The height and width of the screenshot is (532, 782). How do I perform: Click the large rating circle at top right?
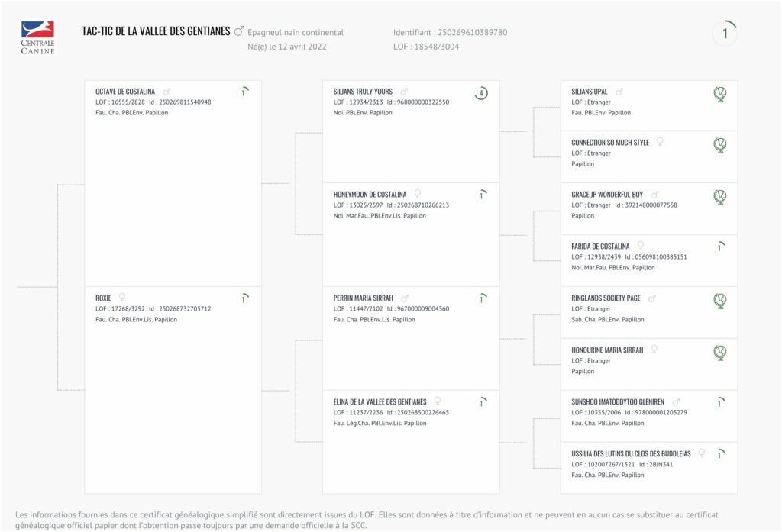click(x=725, y=34)
